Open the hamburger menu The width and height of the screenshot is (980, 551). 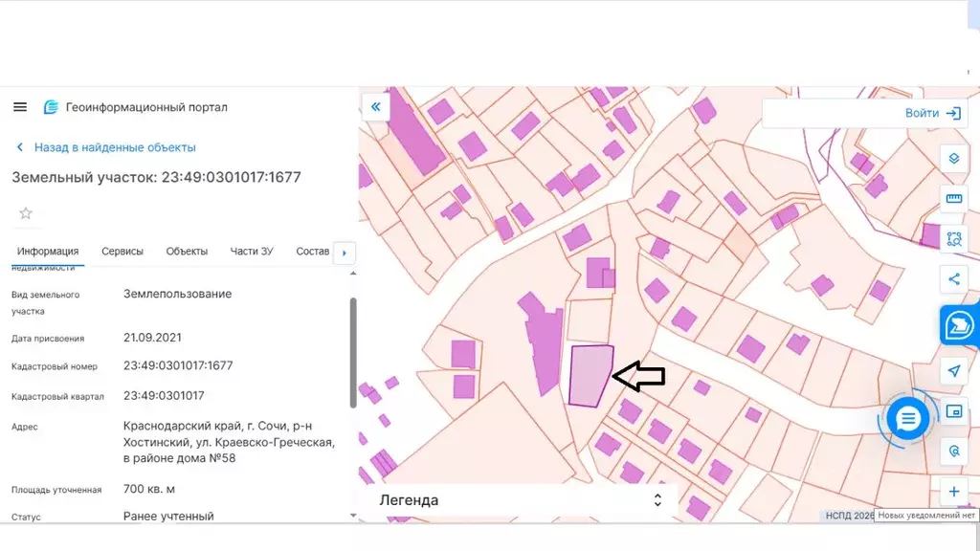[20, 107]
